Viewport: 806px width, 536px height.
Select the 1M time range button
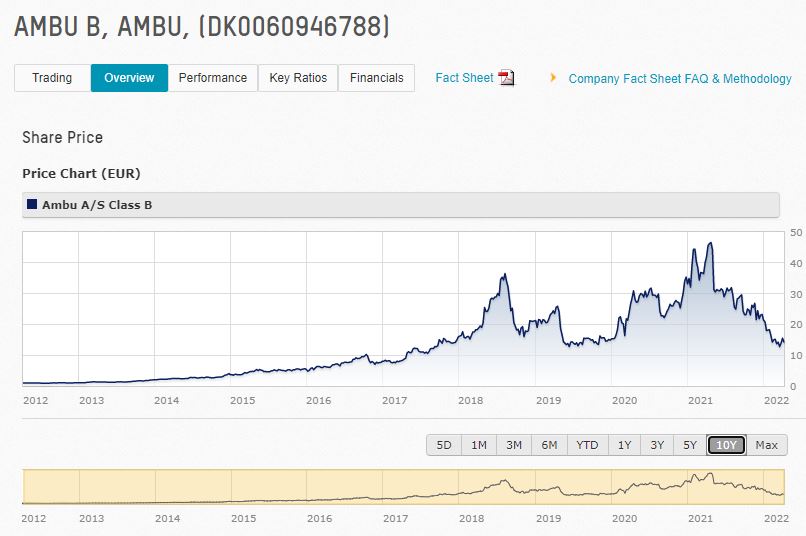pyautogui.click(x=479, y=445)
